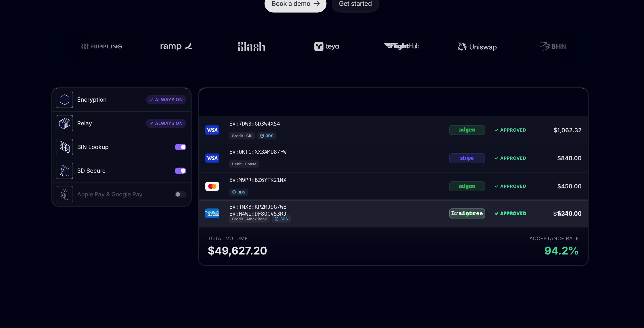Screen dimensions: 644x328
Task: Click the Braintree processor badge
Action: 467,213
